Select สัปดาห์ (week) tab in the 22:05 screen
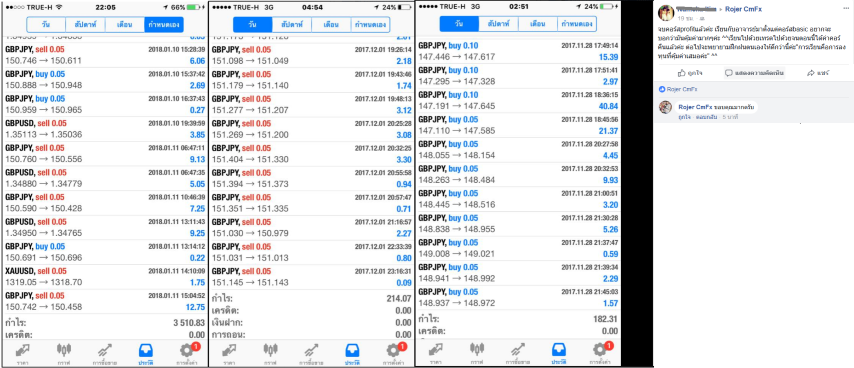 [x=86, y=25]
